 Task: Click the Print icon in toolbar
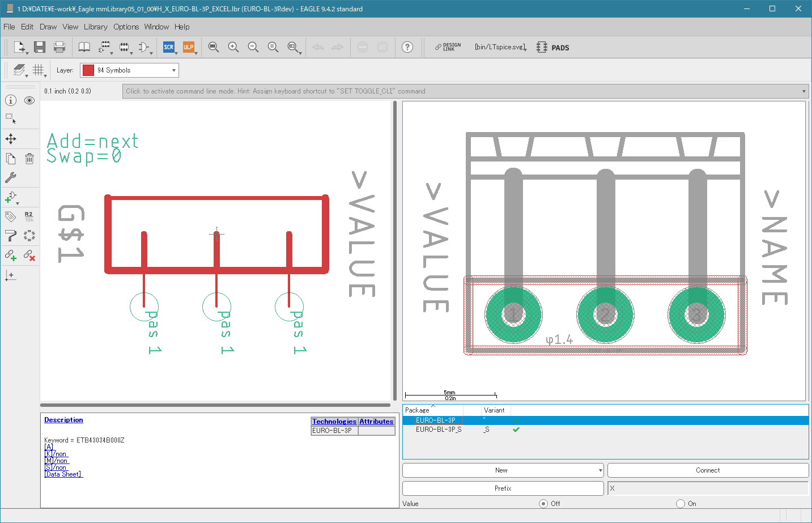pyautogui.click(x=59, y=47)
